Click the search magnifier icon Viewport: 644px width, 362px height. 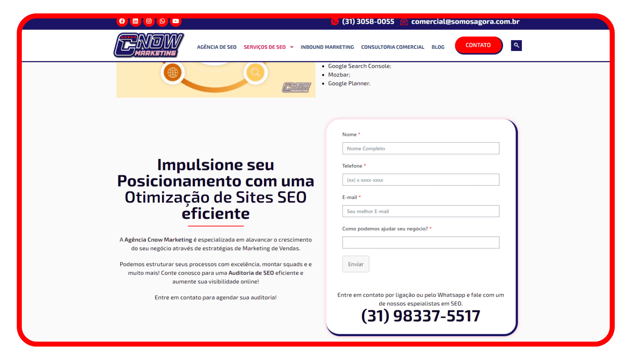(x=516, y=45)
